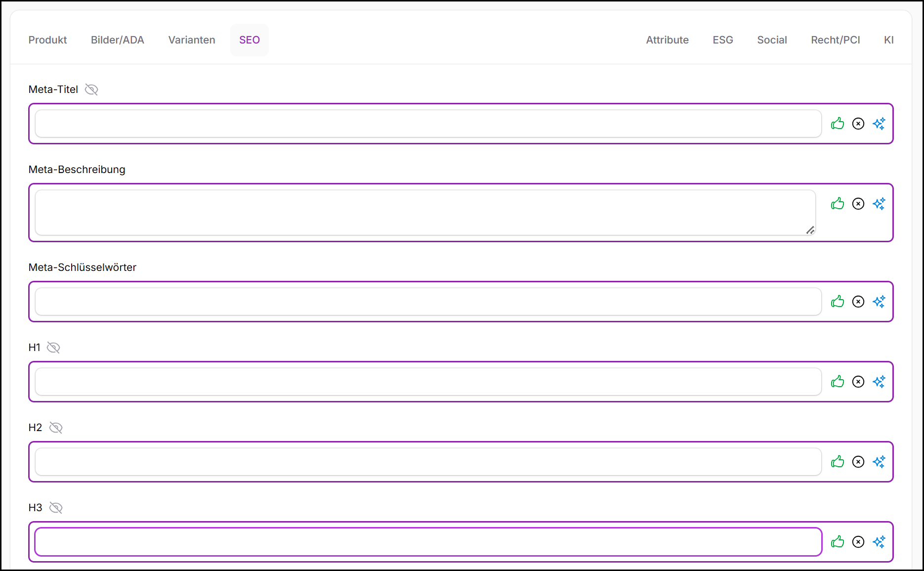Toggle the H2 visibility eye icon

56,428
